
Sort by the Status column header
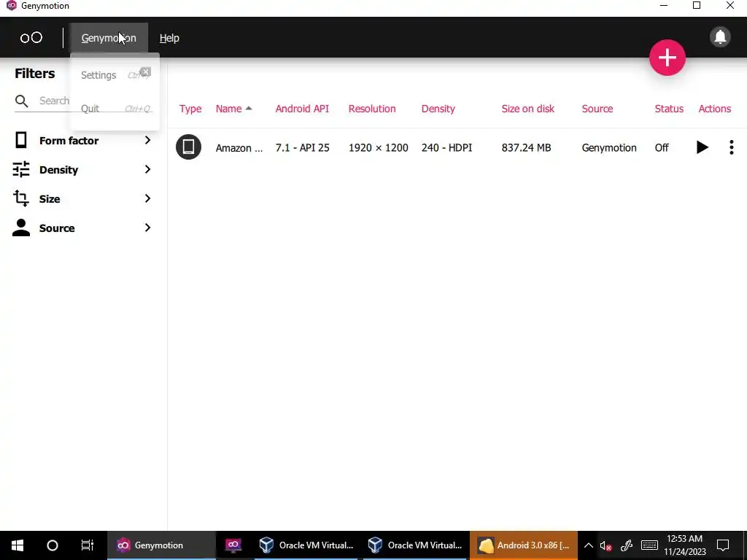tap(669, 109)
